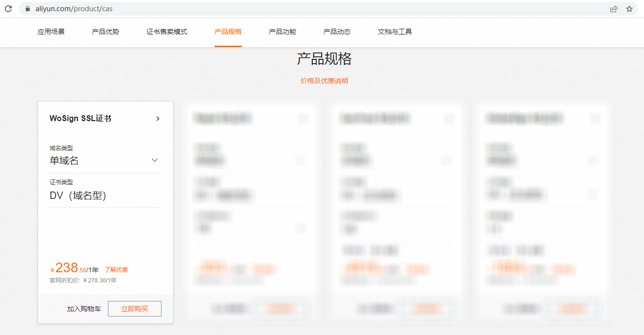Share this page using the share icon
The image size is (644, 335).
614,9
